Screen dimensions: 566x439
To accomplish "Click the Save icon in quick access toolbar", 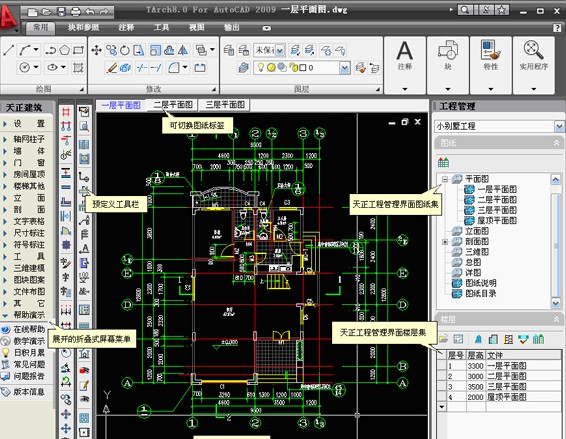I will coord(61,12).
